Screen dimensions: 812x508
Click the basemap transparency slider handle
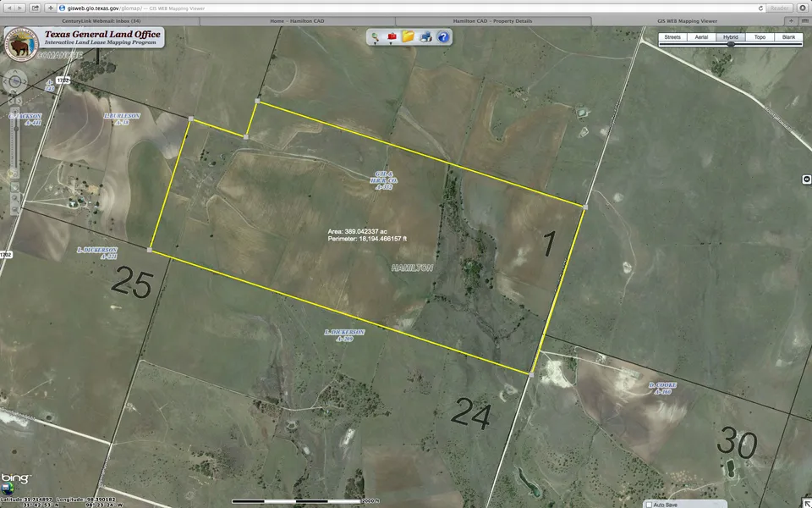[x=730, y=45]
